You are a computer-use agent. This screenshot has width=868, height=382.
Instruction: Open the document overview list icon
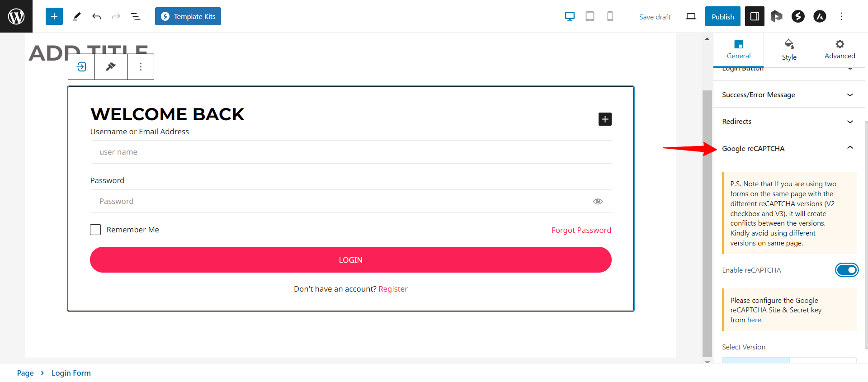[135, 16]
